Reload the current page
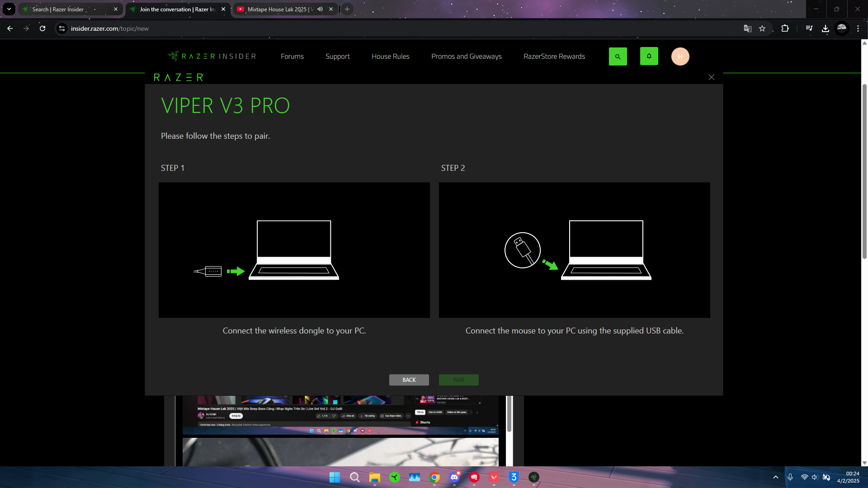Screen dimensions: 868x488 (x=42, y=28)
